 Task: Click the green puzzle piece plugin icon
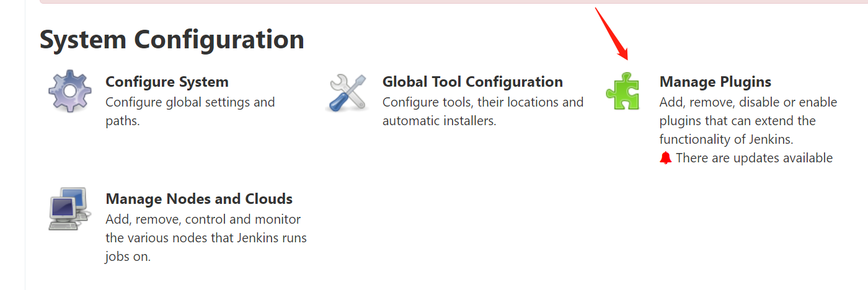[623, 92]
